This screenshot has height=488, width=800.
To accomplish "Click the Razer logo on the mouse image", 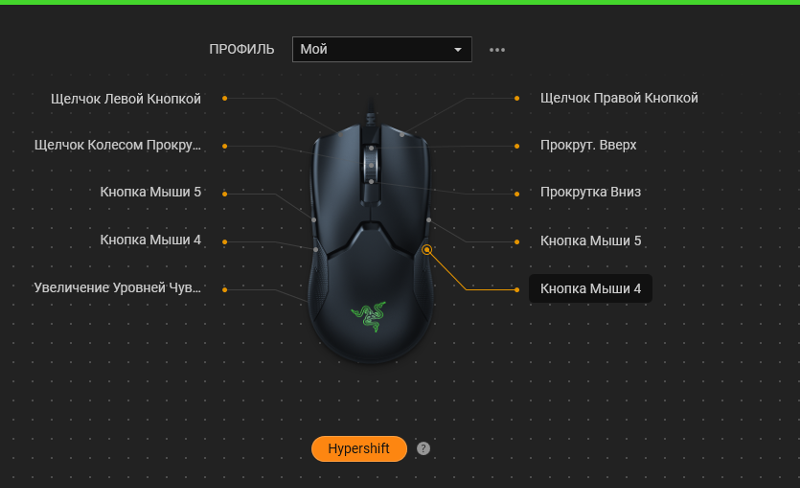I will [x=369, y=316].
